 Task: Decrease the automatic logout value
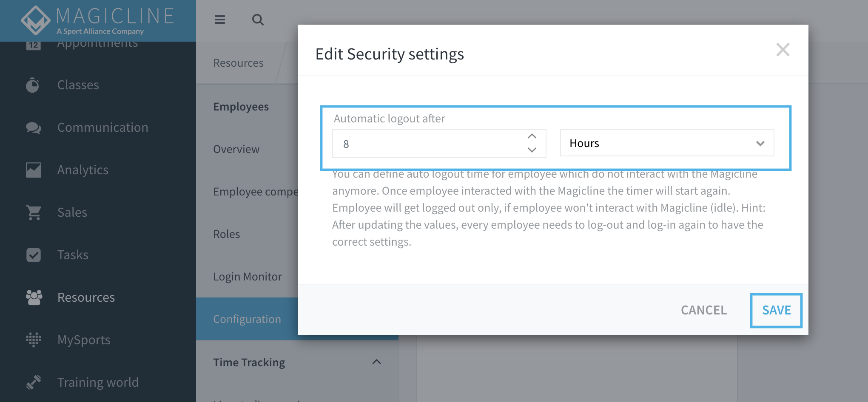pos(532,150)
